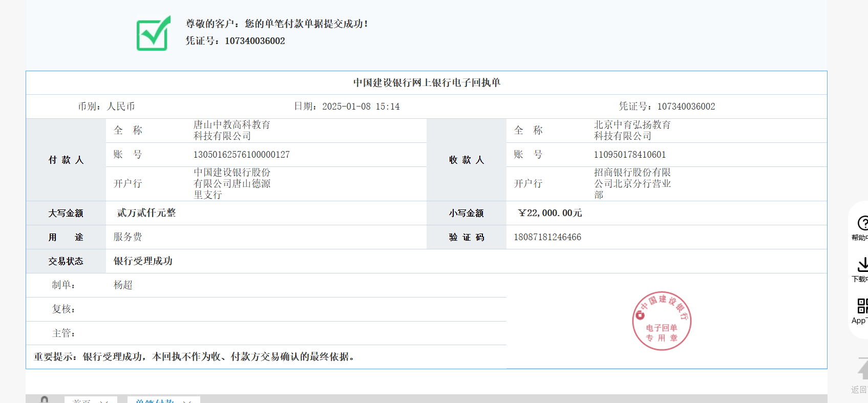Viewport: 868px width, 403px height.
Task: Click the receipt title 中国建设银行网上银行电子回执单
Action: point(427,82)
